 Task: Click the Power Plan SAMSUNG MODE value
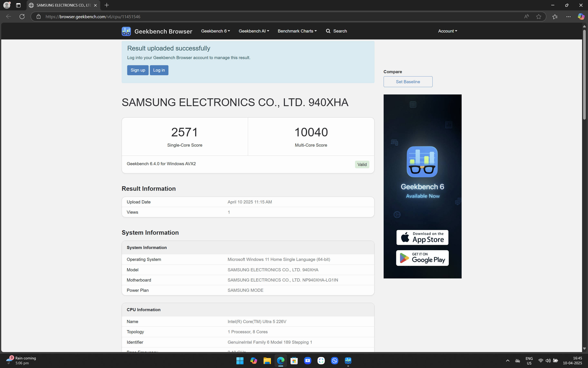[x=245, y=290]
